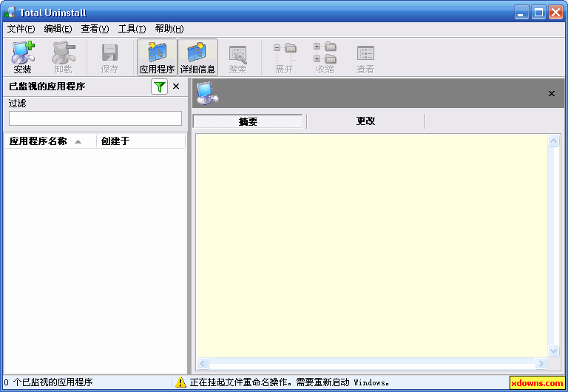This screenshot has height=392, width=568.
Task: Close the 已监视的应用程序 panel
Action: (176, 87)
